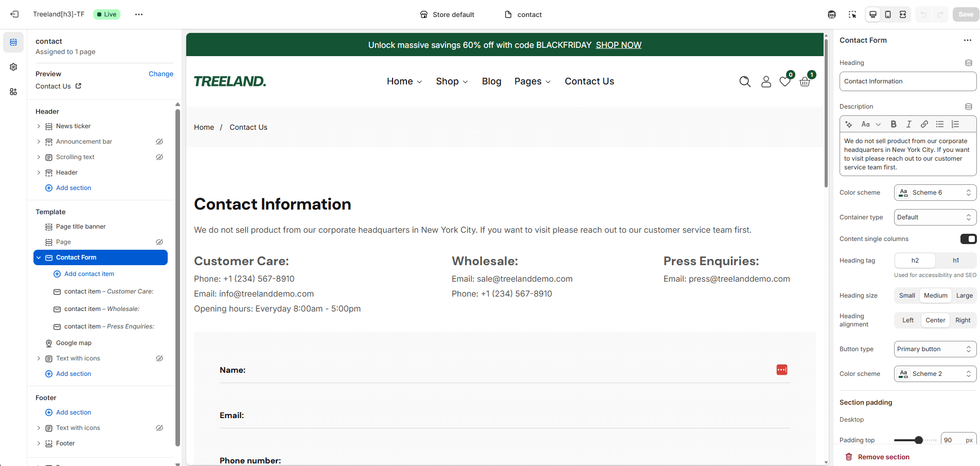Click the Italic formatting icon in Description
Screen dimensions: 980x466
[x=909, y=124]
